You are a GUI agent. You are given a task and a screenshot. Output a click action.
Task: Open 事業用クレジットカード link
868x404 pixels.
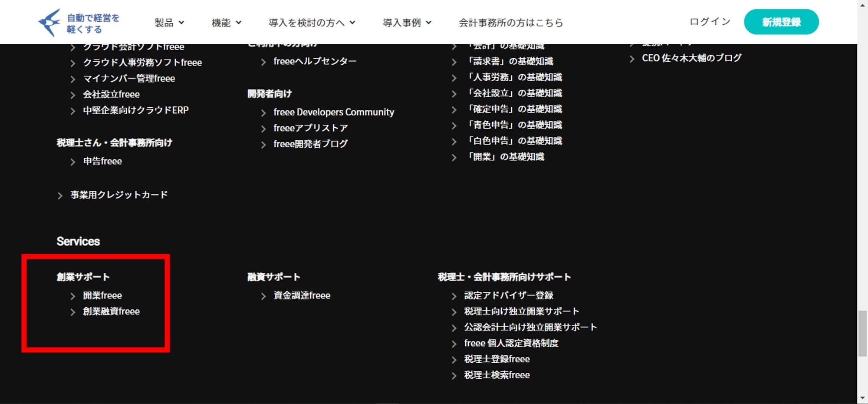click(119, 195)
